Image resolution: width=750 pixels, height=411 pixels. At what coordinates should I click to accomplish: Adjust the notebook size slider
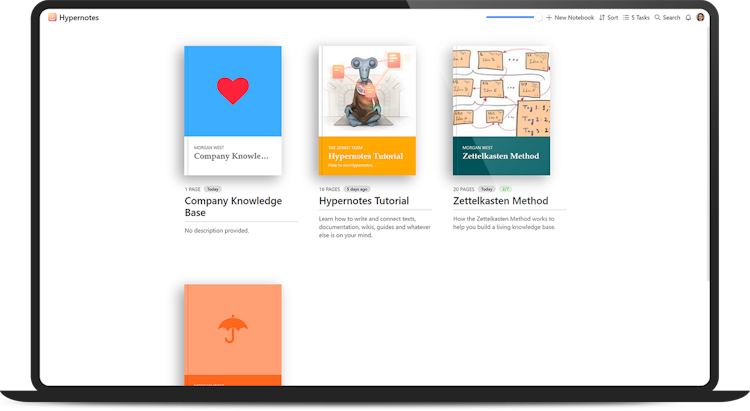[514, 17]
